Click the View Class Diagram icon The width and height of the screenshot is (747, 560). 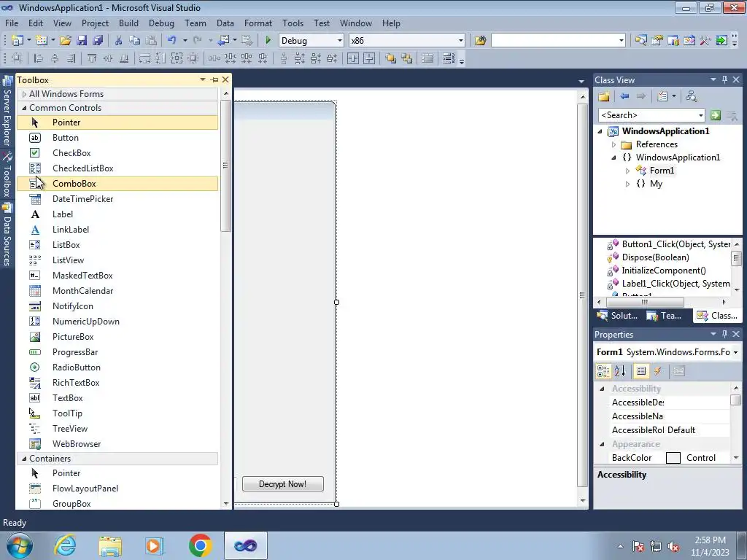pyautogui.click(x=692, y=97)
